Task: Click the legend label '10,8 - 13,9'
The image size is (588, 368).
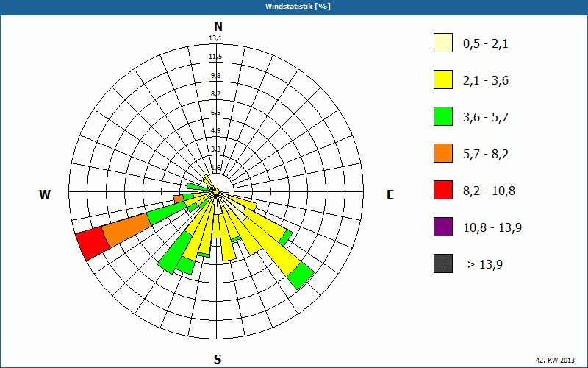Action: 492,228
